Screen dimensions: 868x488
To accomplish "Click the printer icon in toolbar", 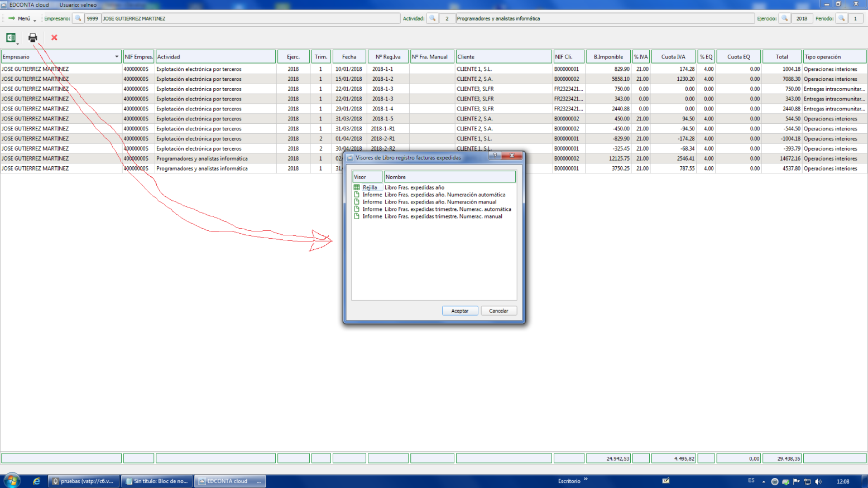I will (33, 37).
